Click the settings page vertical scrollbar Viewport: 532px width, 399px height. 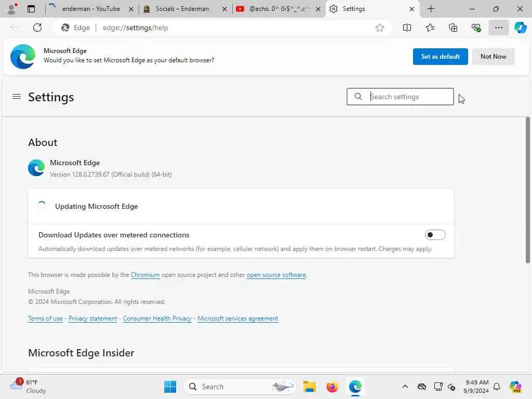click(527, 190)
